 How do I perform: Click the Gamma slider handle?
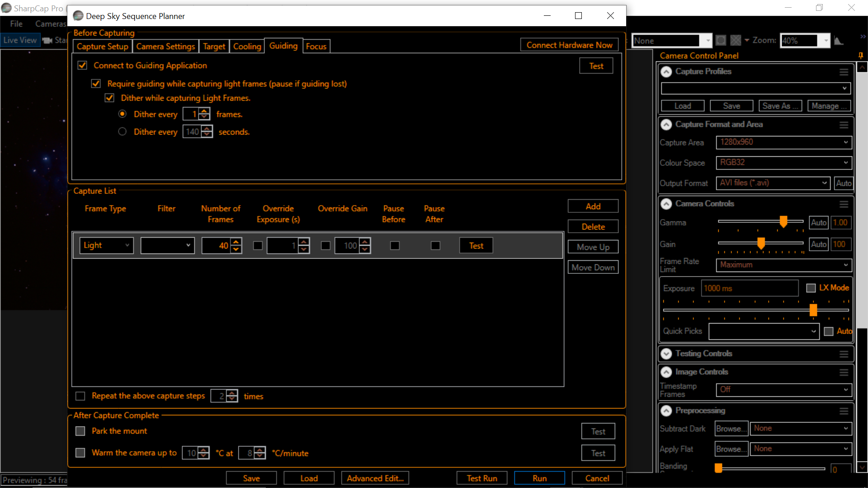pyautogui.click(x=783, y=221)
